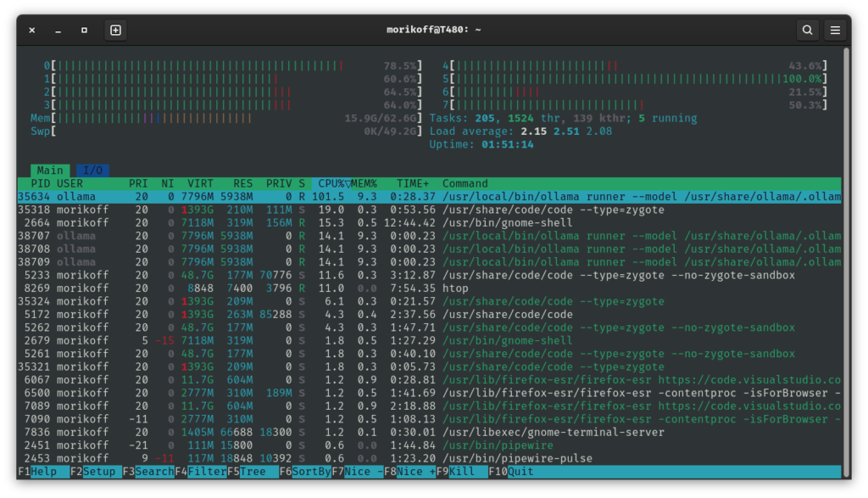Viewport: 868px width, 498px height.
Task: Close the terminal window
Action: tap(32, 30)
